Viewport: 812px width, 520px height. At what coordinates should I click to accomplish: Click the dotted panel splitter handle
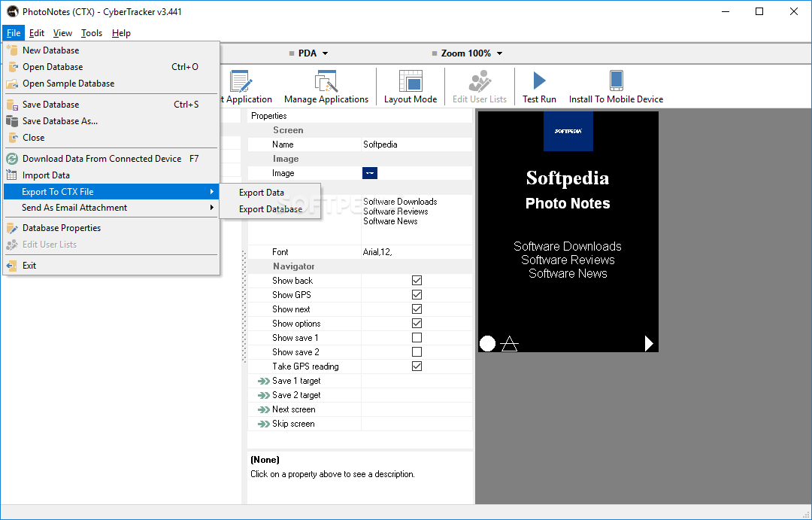point(244,307)
